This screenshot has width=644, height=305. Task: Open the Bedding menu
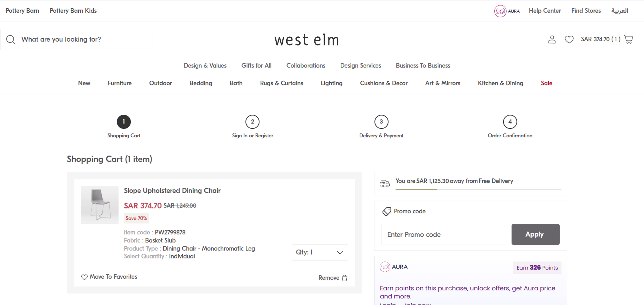click(x=201, y=83)
